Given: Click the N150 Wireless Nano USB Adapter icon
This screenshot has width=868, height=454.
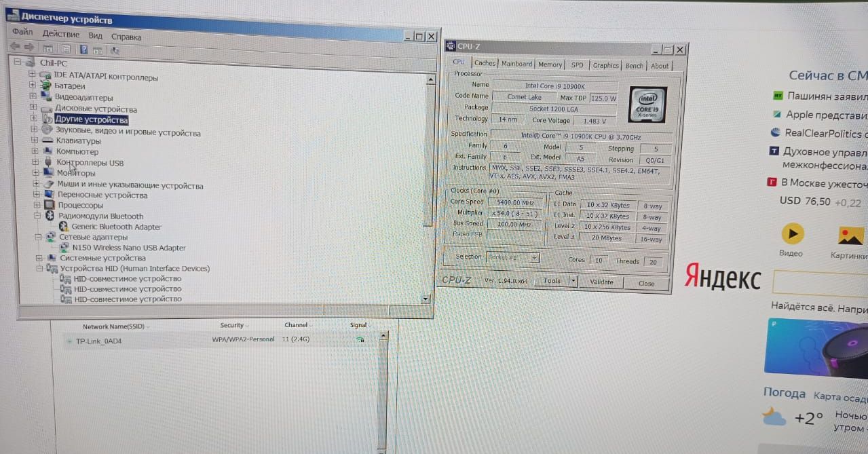Looking at the screenshot, I should pyautogui.click(x=65, y=248).
